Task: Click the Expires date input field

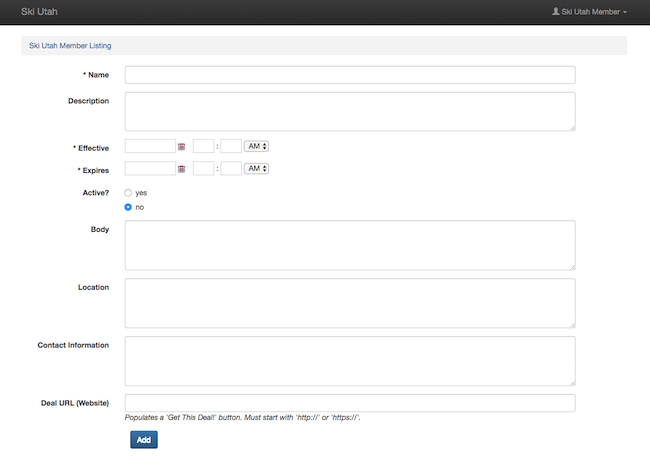Action: [150, 169]
